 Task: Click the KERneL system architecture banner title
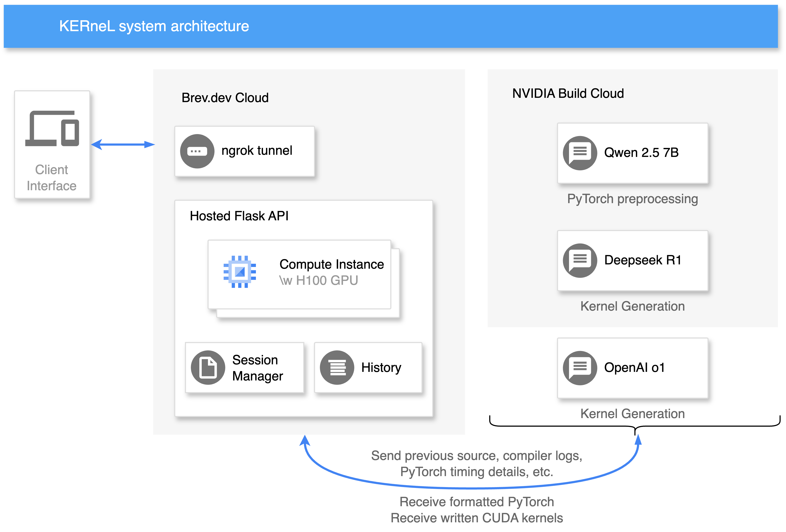(154, 26)
